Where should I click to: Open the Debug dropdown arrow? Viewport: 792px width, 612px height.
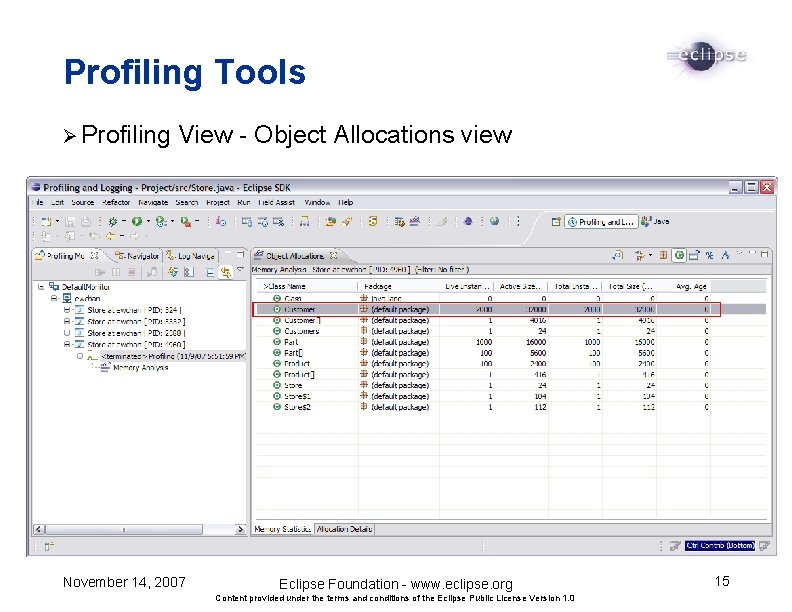click(124, 221)
